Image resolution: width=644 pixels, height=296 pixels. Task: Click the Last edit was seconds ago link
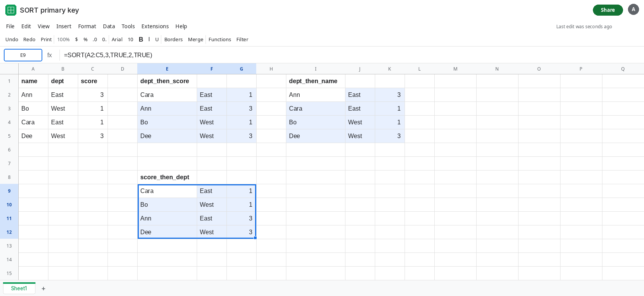point(584,27)
